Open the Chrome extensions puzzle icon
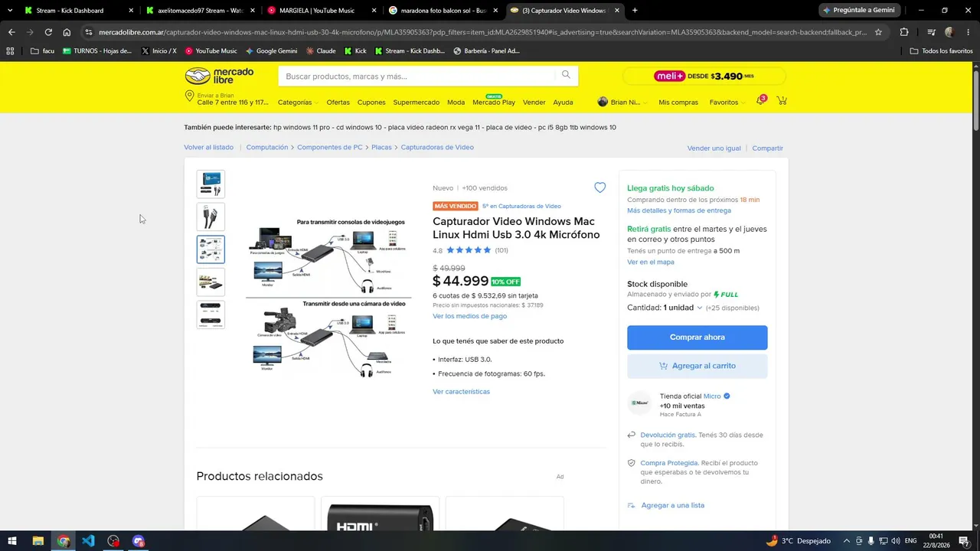This screenshot has height=551, width=980. click(x=904, y=32)
